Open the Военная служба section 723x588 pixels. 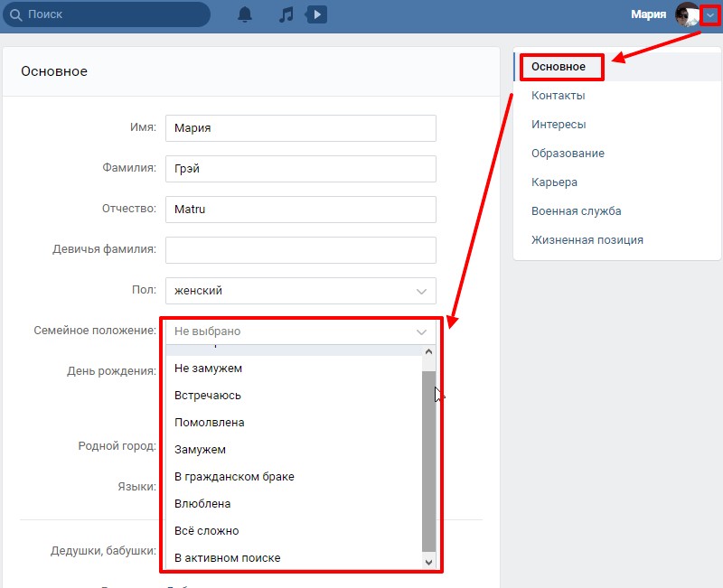pos(576,211)
